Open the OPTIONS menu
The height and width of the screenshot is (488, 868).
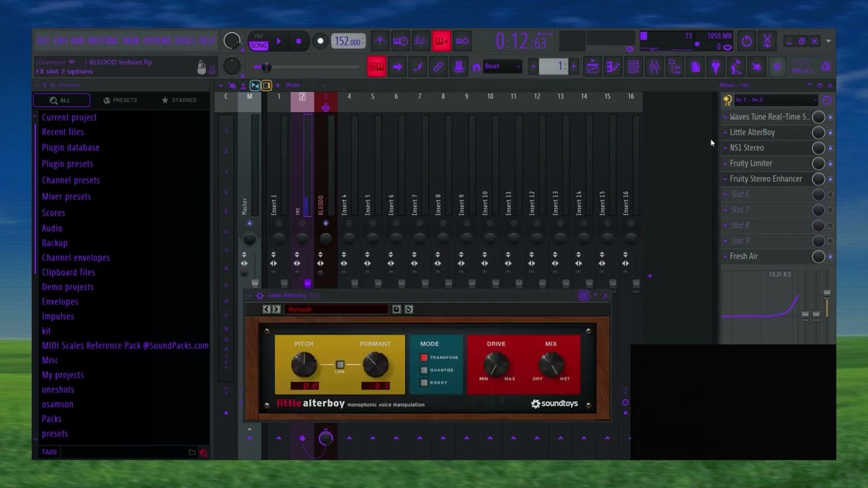point(156,41)
